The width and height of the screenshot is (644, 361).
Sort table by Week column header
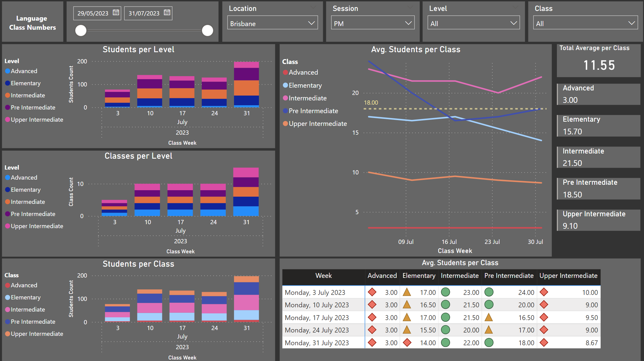coord(324,276)
